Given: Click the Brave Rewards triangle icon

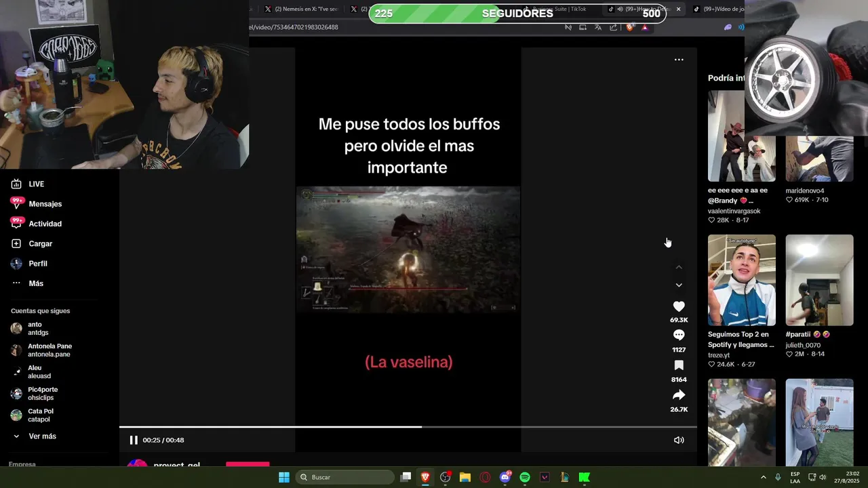Looking at the screenshot, I should [x=644, y=27].
